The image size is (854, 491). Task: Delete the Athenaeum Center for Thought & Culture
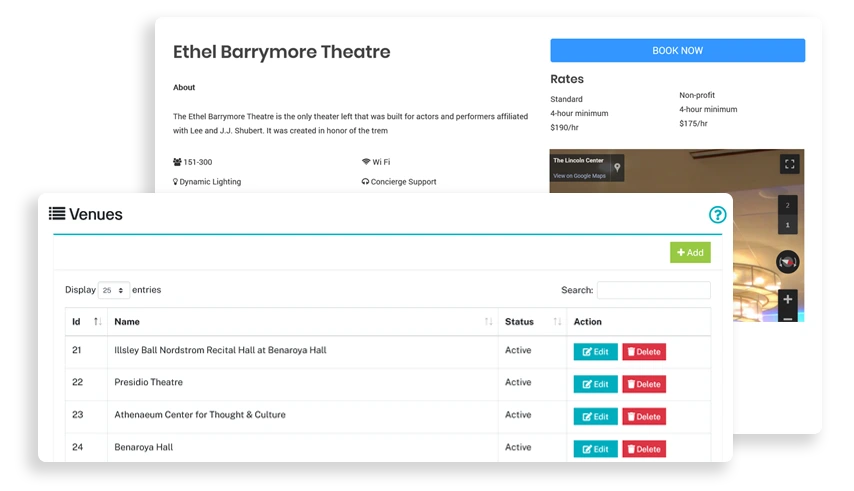point(644,417)
